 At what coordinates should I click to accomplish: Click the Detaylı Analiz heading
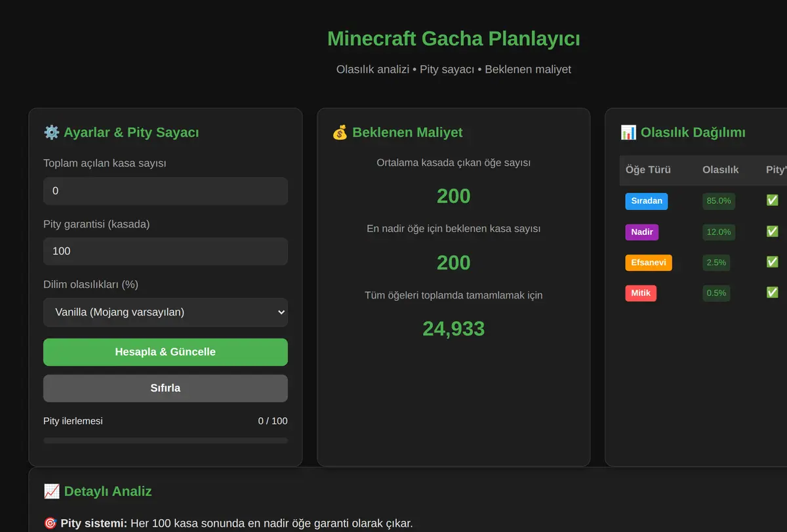108,491
